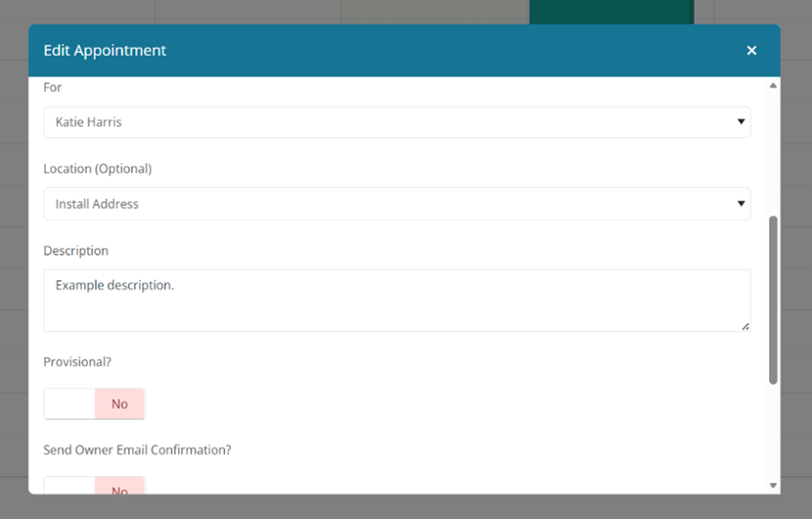
Task: Click the "Provisional?" field label
Action: coord(77,362)
